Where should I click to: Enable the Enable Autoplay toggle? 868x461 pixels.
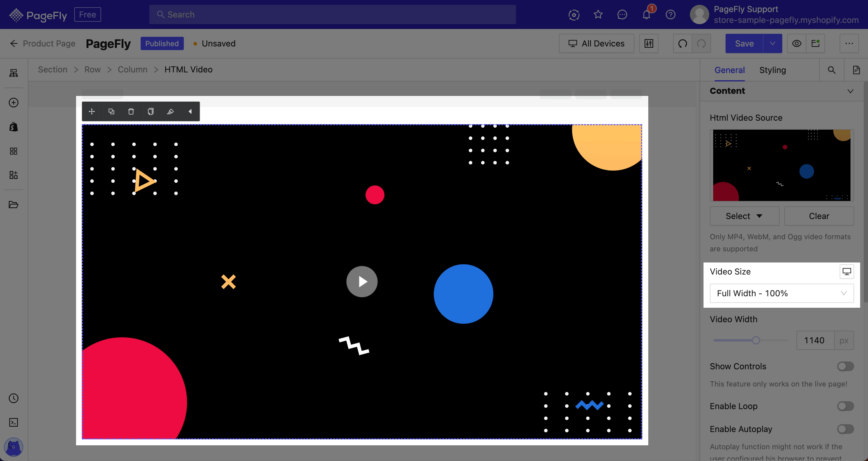click(x=845, y=429)
